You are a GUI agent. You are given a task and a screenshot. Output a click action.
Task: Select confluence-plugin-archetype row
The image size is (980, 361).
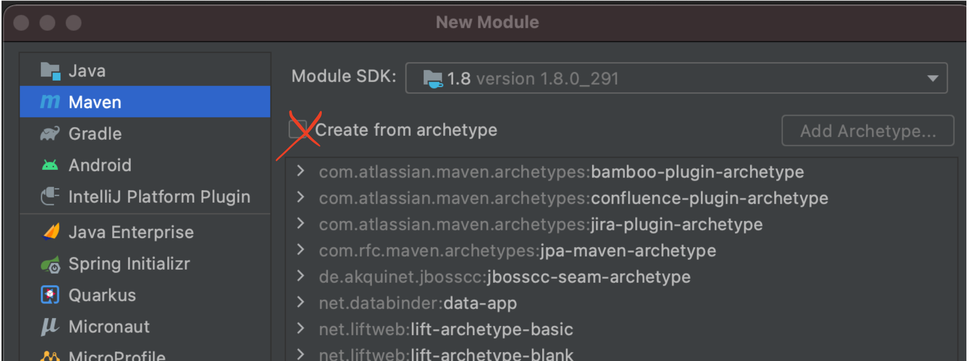click(x=622, y=198)
